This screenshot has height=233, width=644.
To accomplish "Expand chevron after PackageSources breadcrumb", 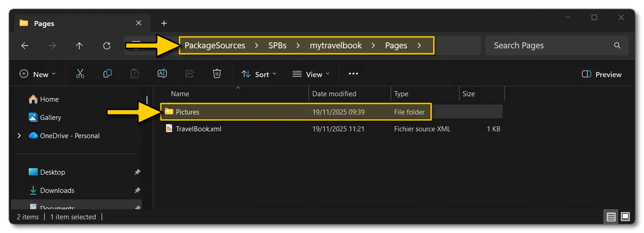I will 257,46.
